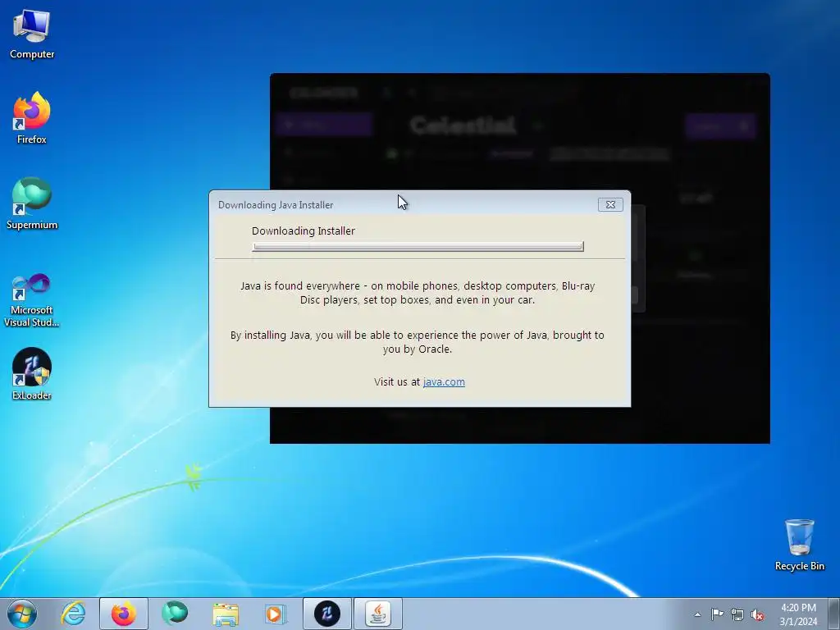Screen dimensions: 840x630
Task: Select the ExLoader desktop shortcut
Action: tap(32, 374)
